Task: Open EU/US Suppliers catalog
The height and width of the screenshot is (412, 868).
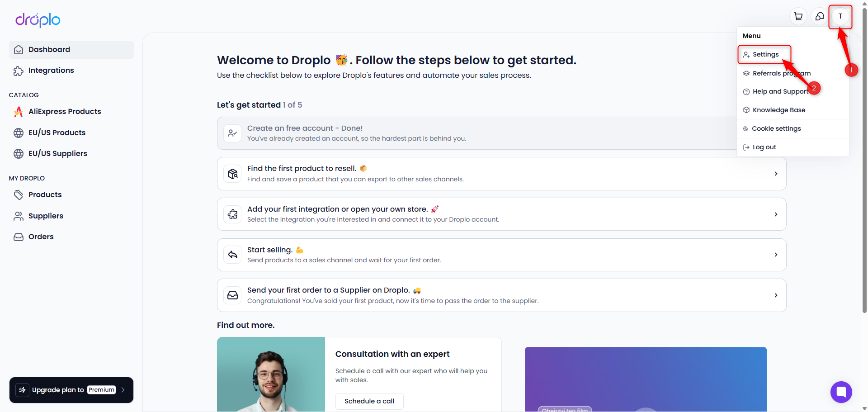Action: tap(71, 154)
